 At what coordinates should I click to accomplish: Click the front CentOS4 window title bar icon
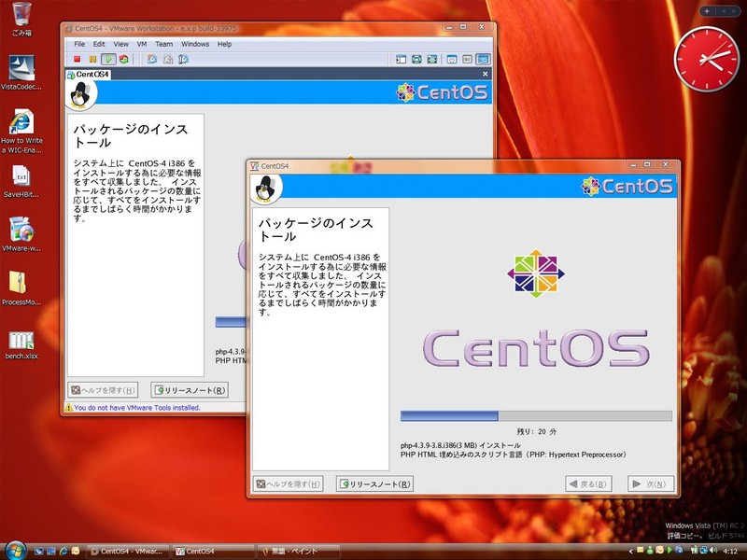tap(255, 166)
